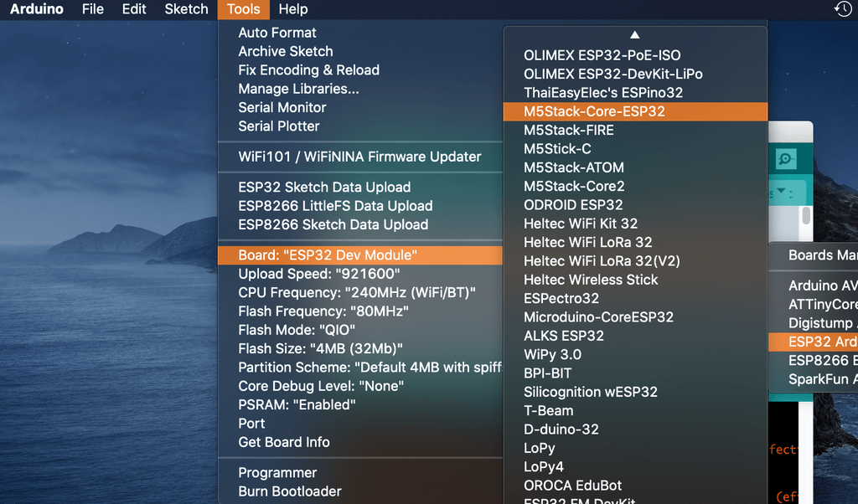Open Manage Libraries...
Image resolution: width=858 pixels, height=504 pixels.
pyautogui.click(x=360, y=89)
